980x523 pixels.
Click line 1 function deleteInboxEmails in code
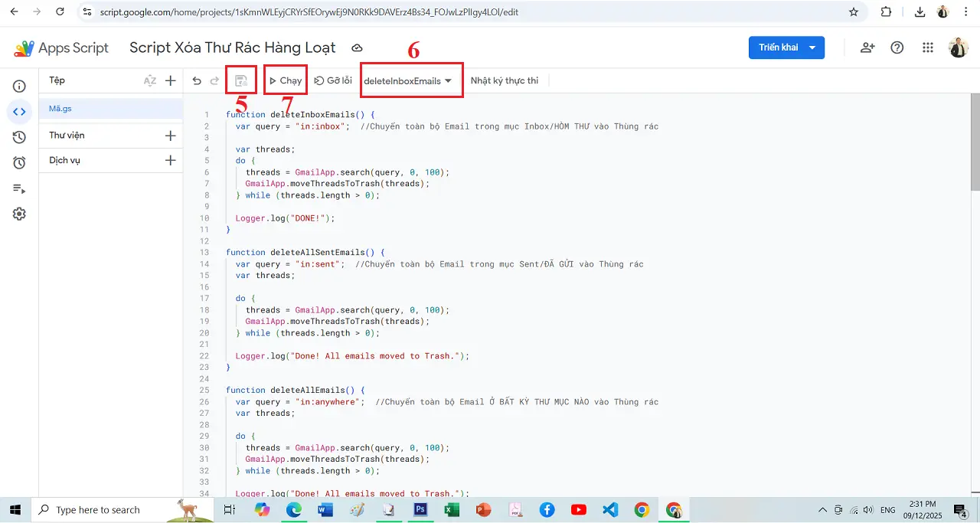coord(300,115)
